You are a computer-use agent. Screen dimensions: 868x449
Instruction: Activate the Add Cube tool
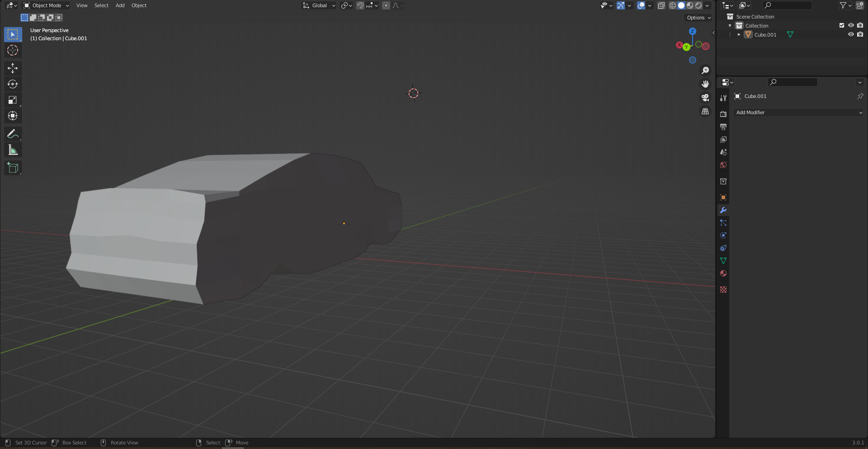[x=13, y=168]
